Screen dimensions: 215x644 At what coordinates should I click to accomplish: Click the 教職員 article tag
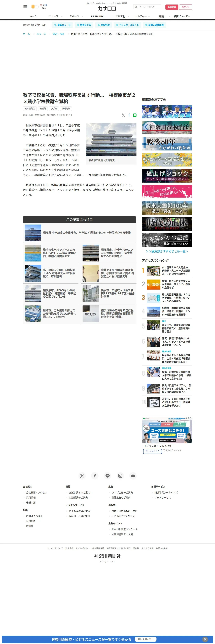click(x=43, y=109)
